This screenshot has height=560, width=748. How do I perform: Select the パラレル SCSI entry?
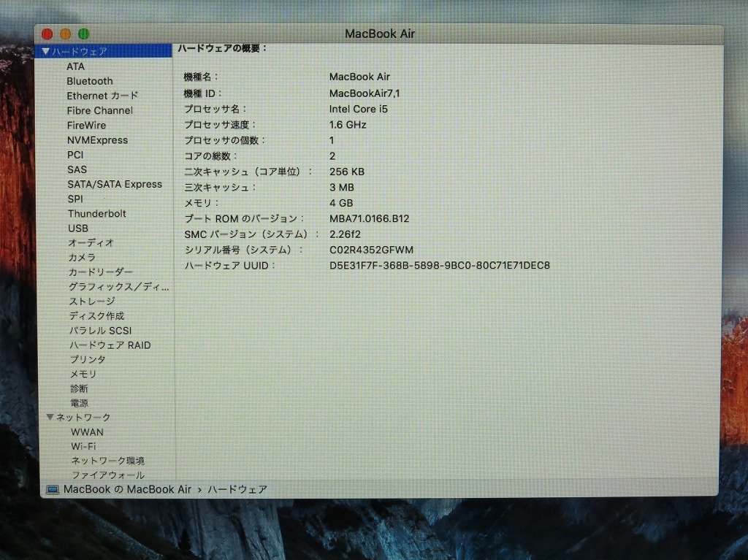pyautogui.click(x=100, y=331)
